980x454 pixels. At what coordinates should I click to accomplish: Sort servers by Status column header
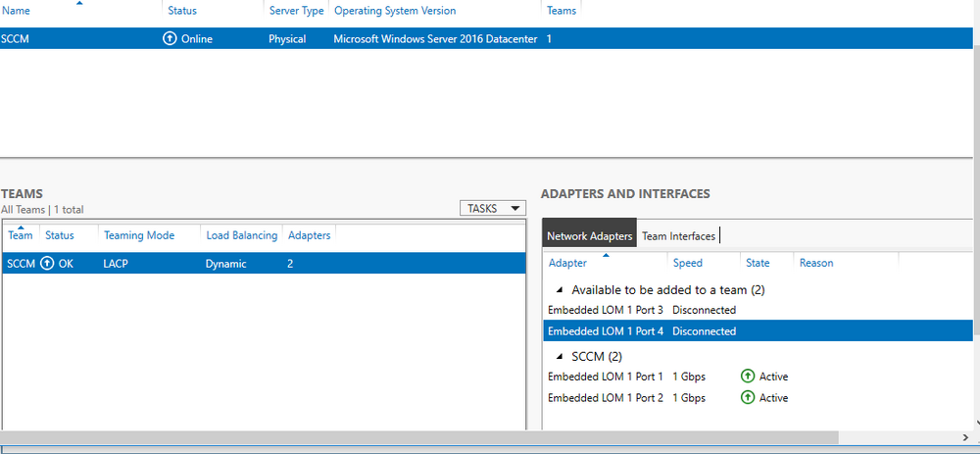tap(182, 11)
